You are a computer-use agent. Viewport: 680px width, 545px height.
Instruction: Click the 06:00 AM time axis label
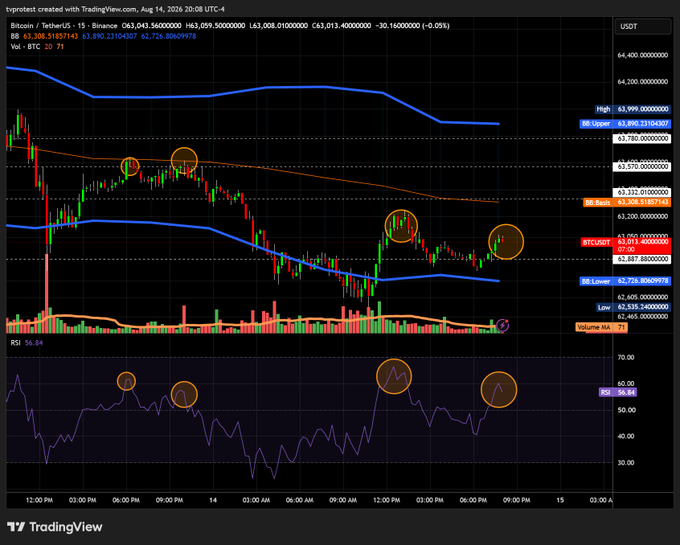click(x=300, y=500)
